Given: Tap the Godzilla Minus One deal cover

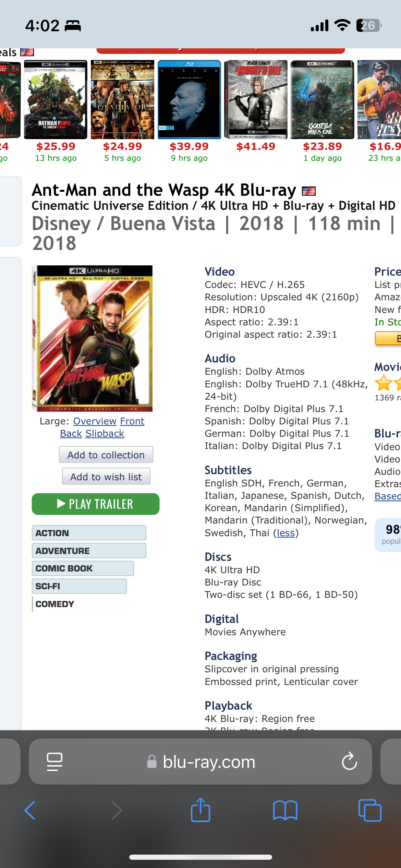Looking at the screenshot, I should tap(322, 100).
